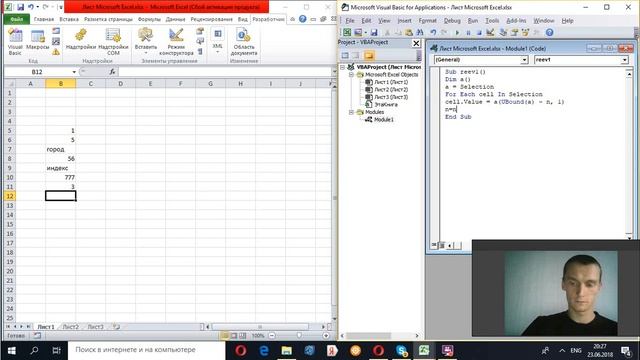Click VBA help question mark icon
This screenshot has width=640, height=360.
pos(549,32)
